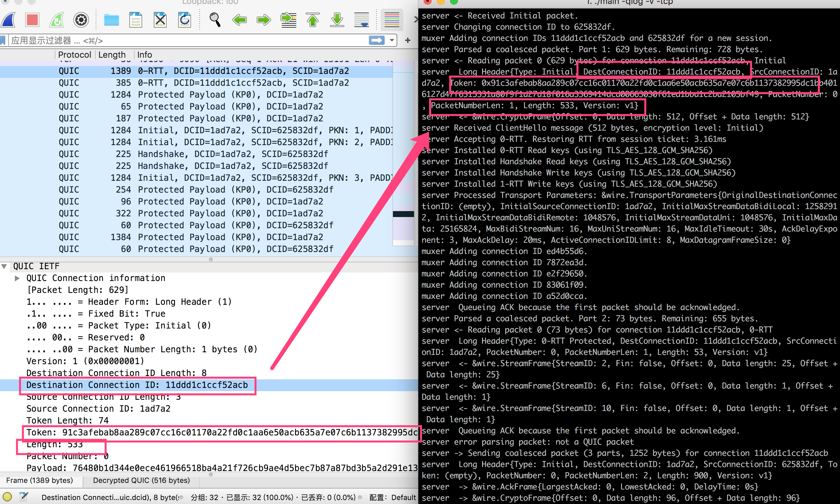Restart the current capture
Screen dimensions: 840x504
pos(57,20)
